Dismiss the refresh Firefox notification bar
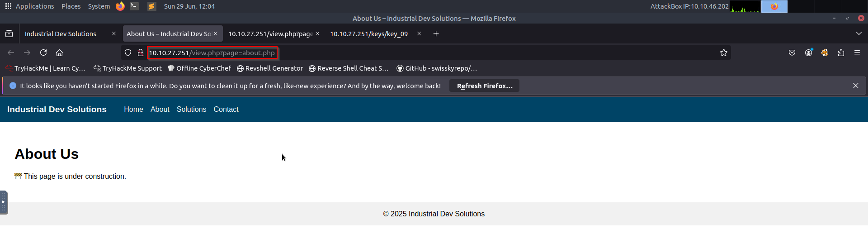 tap(855, 86)
